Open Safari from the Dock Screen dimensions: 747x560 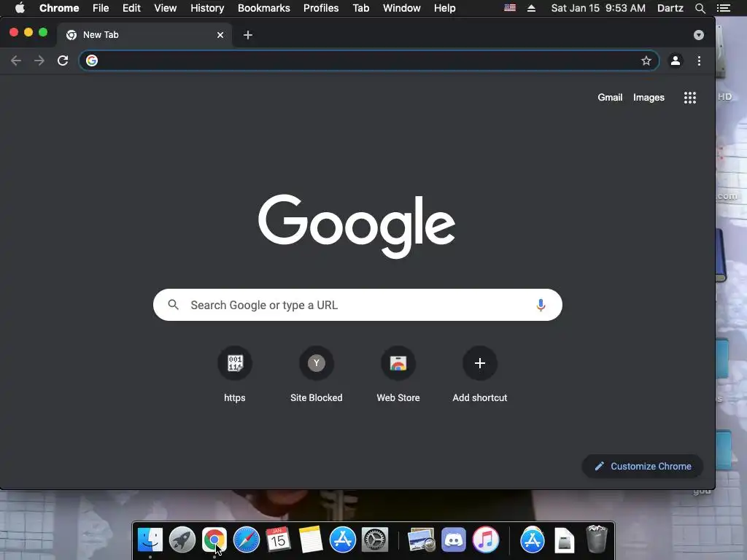pos(247,540)
